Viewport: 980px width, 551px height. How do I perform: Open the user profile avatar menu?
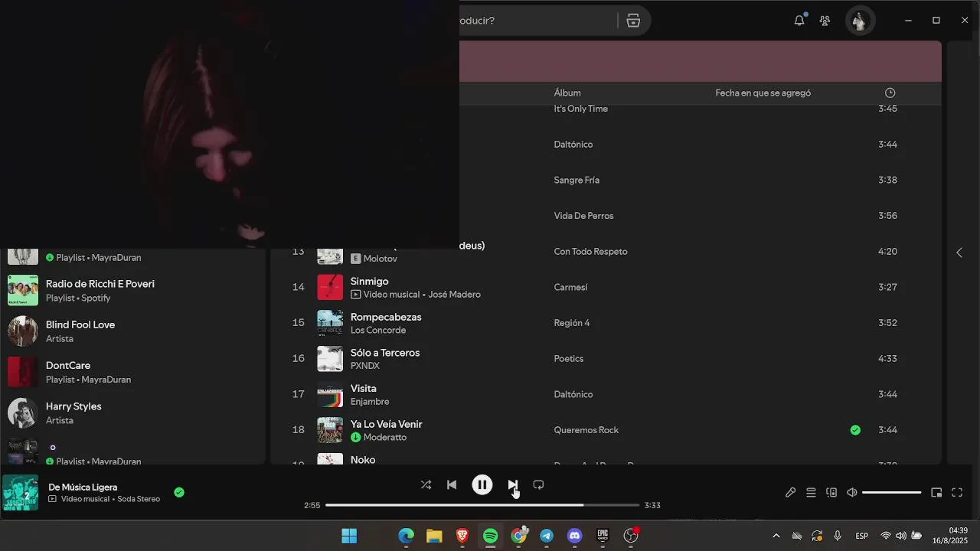coord(859,21)
